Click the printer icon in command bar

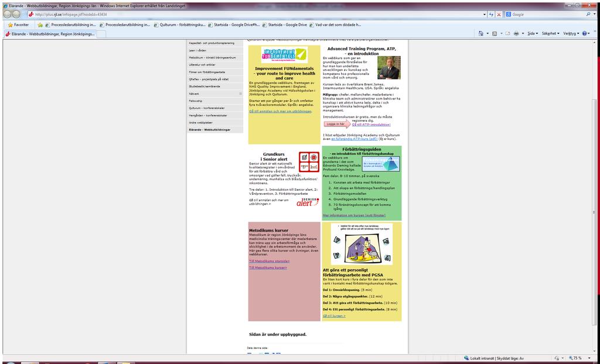point(516,33)
